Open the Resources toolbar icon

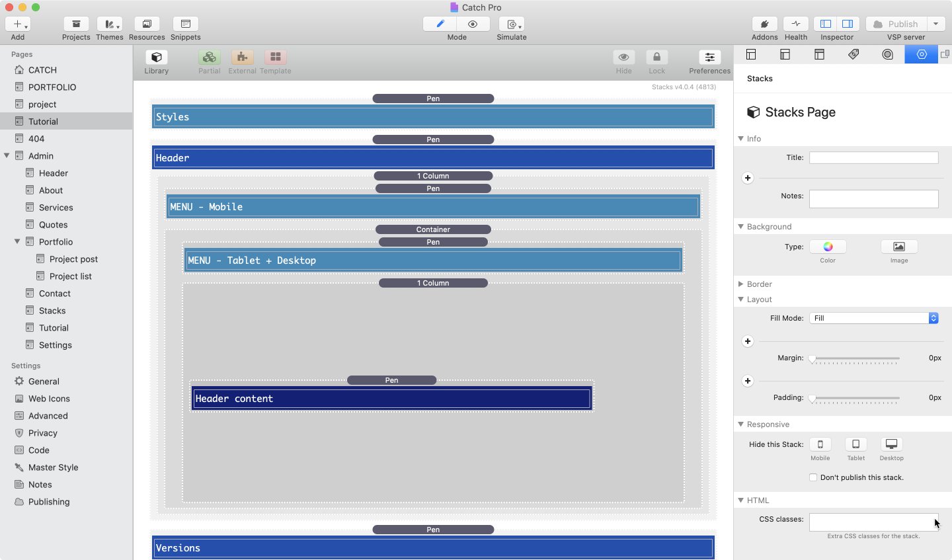[x=147, y=24]
